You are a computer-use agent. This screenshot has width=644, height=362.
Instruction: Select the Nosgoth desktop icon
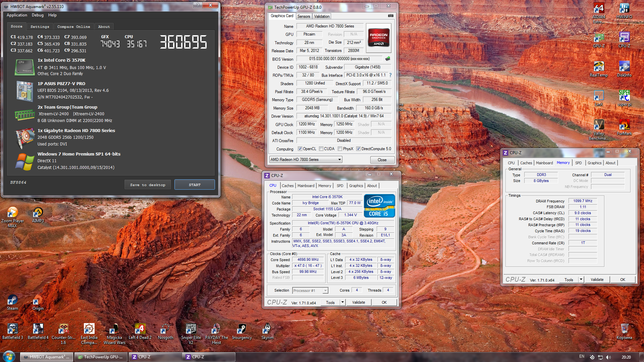(x=165, y=331)
